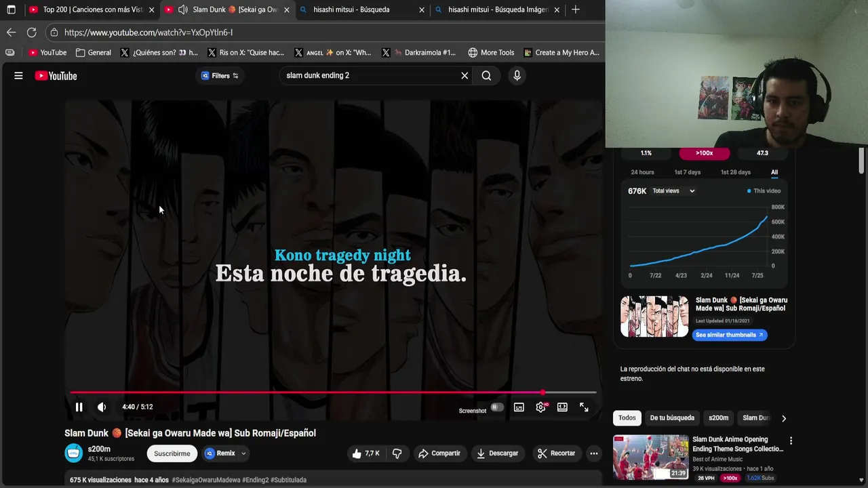Open the Darkraimola #1 bookmark
The image size is (868, 488).
click(418, 52)
